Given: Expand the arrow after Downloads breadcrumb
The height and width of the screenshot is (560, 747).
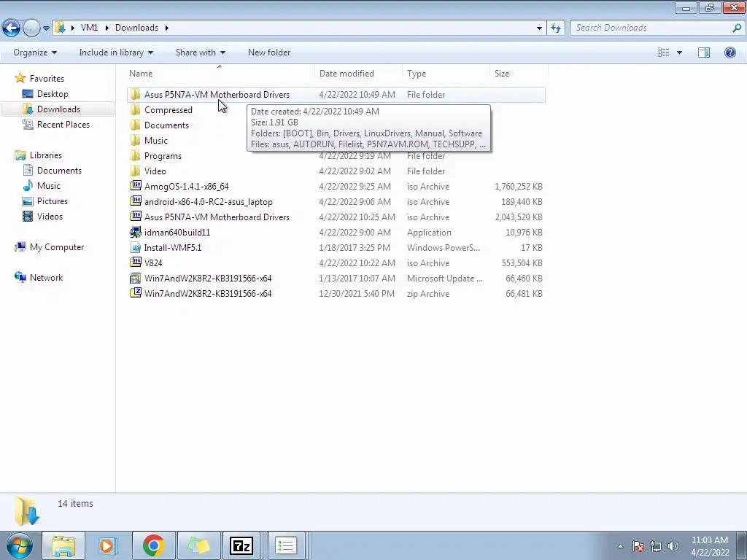Looking at the screenshot, I should click(x=167, y=28).
